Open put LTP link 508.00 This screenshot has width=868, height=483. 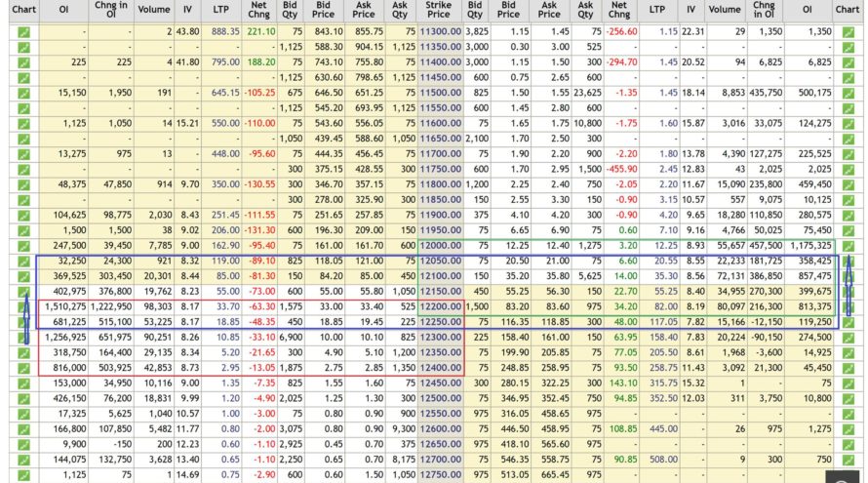click(664, 460)
